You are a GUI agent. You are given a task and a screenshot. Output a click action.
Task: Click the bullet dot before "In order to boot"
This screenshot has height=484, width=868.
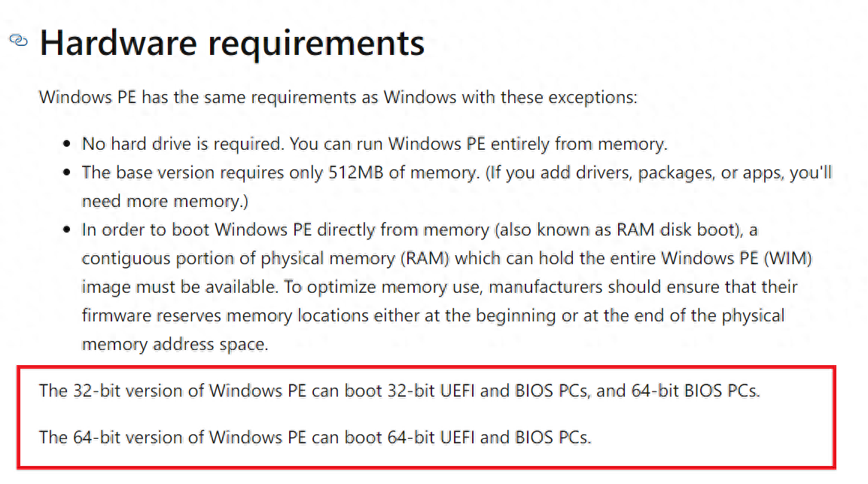(x=68, y=230)
